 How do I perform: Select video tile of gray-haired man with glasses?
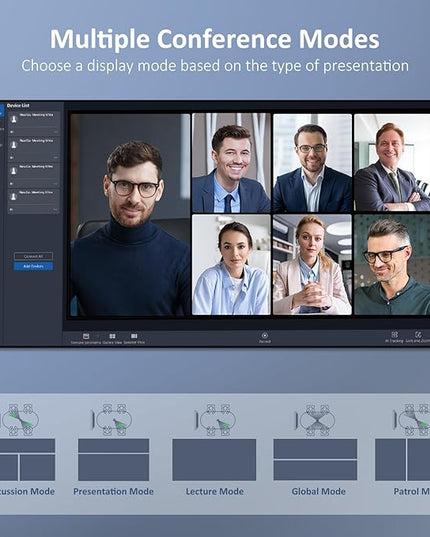[x=392, y=264]
